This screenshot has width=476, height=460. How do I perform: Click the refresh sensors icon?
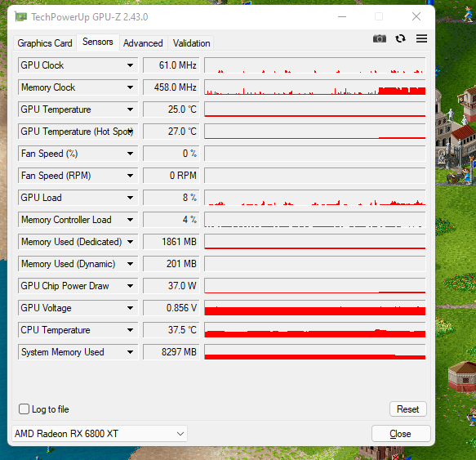[x=400, y=38]
